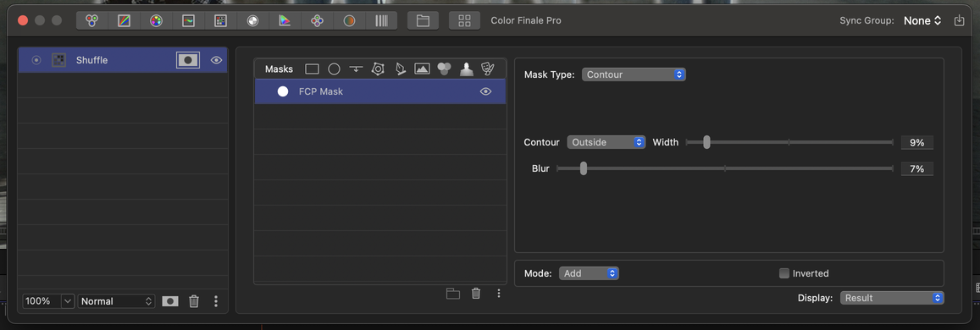Image resolution: width=980 pixels, height=330 pixels.
Task: Toggle the FCP Mask visibility eye
Action: [485, 91]
